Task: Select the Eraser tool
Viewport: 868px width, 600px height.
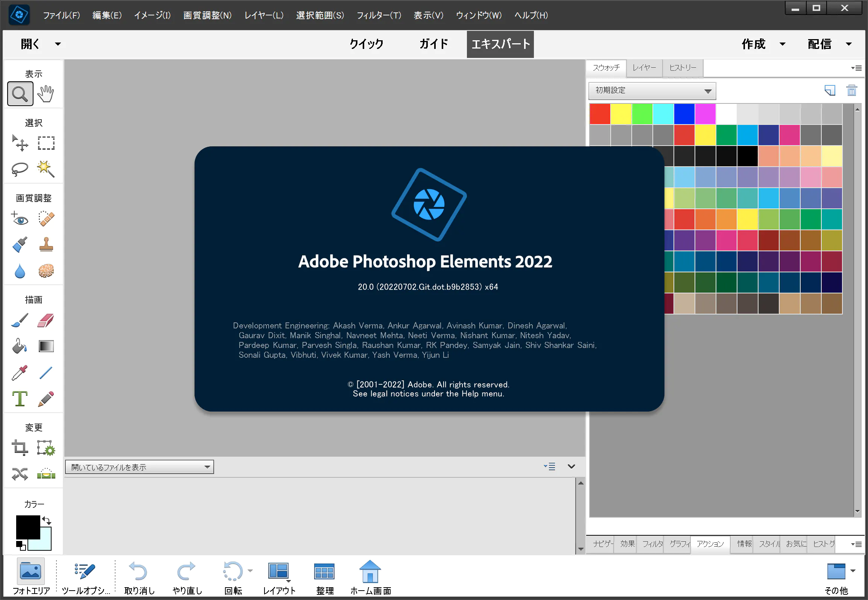Action: pyautogui.click(x=46, y=320)
